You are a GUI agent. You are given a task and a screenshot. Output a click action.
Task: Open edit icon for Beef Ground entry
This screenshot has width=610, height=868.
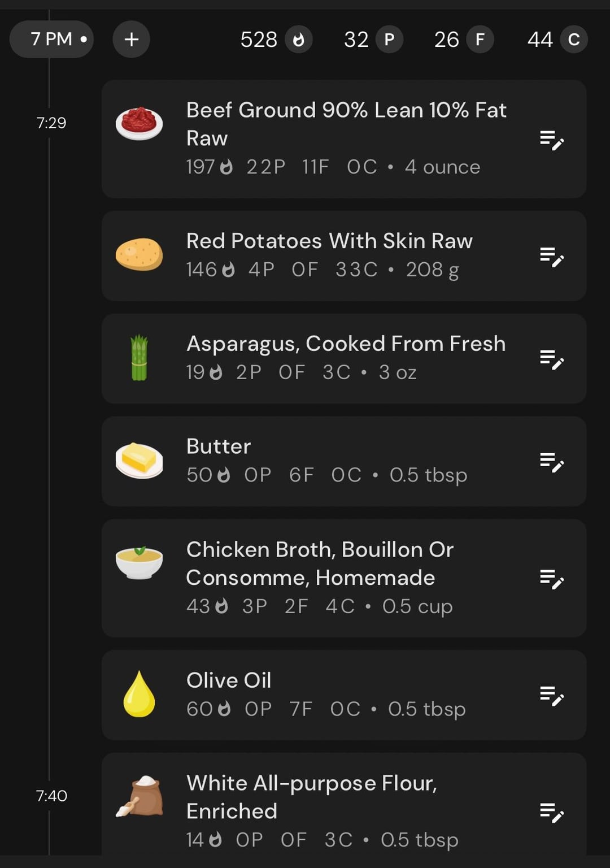[552, 140]
